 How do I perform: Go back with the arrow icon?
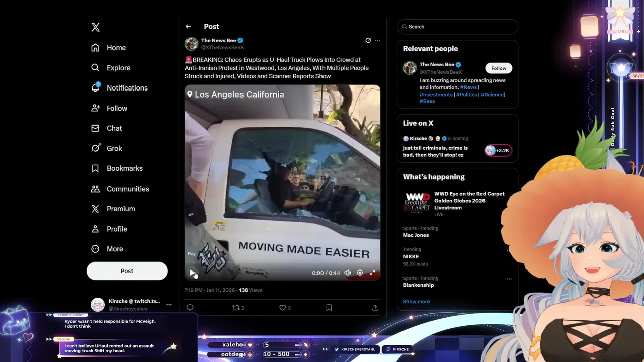pyautogui.click(x=188, y=26)
